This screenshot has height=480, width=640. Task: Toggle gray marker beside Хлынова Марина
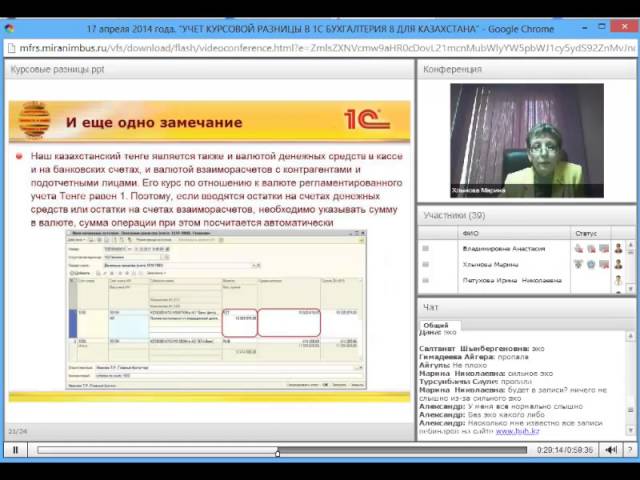pos(425,264)
